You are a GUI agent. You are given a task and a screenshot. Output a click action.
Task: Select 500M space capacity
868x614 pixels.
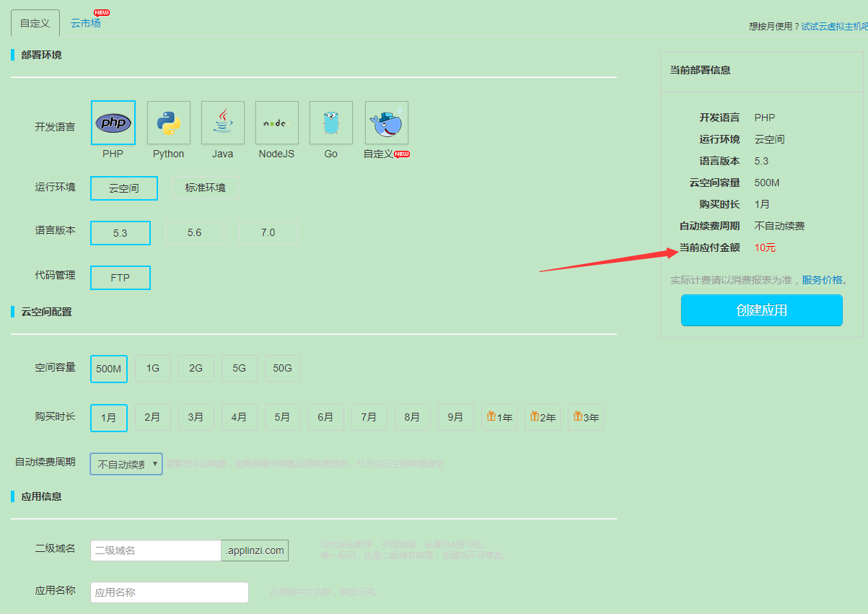coord(109,369)
